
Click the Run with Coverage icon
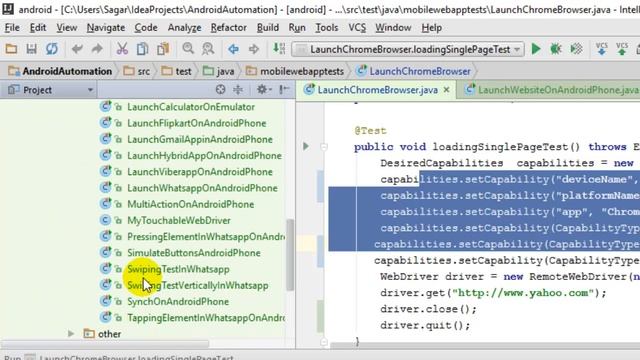[x=576, y=49]
